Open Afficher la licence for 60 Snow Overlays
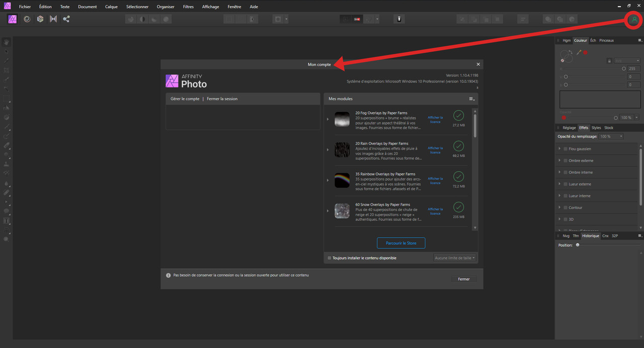 [435, 211]
